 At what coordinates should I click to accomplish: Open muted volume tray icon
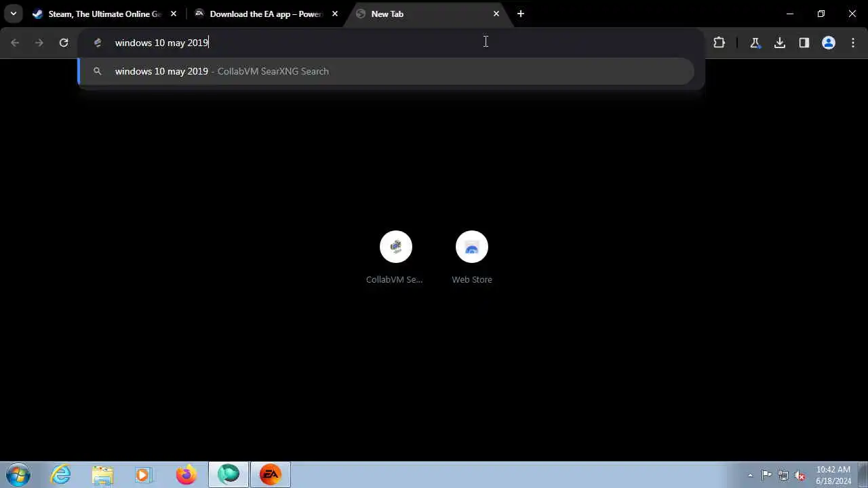coord(800,475)
